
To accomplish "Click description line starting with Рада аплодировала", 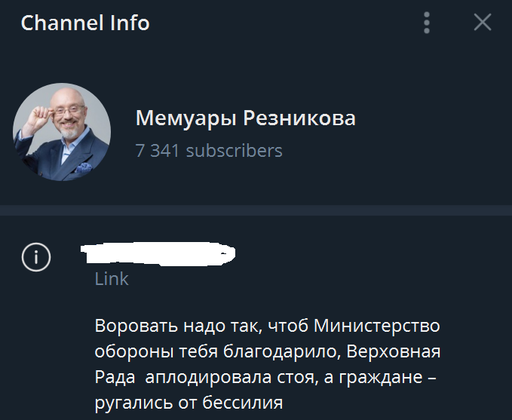I will click(x=265, y=377).
